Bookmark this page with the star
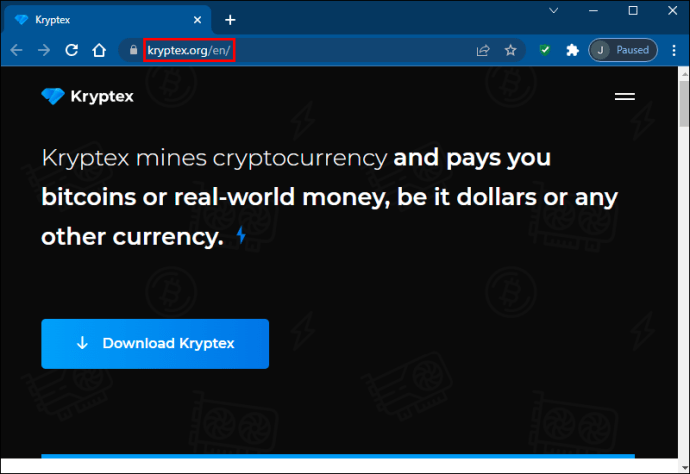Image resolution: width=690 pixels, height=474 pixels. pyautogui.click(x=510, y=50)
